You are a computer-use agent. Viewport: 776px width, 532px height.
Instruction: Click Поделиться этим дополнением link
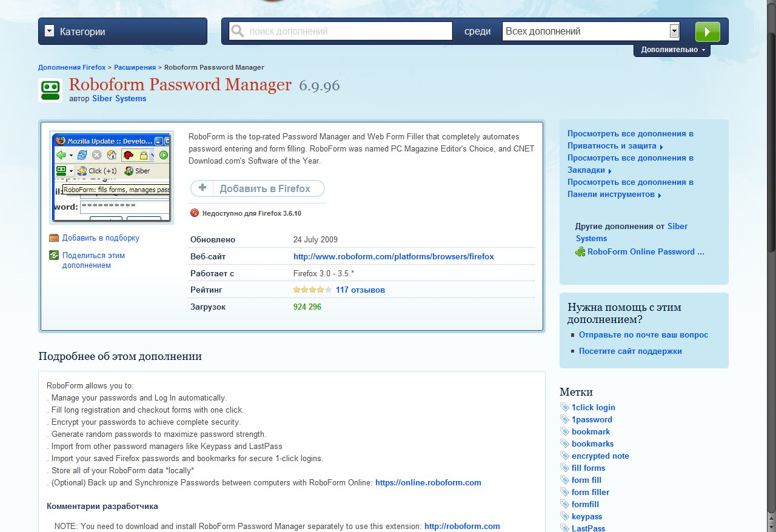coord(93,261)
